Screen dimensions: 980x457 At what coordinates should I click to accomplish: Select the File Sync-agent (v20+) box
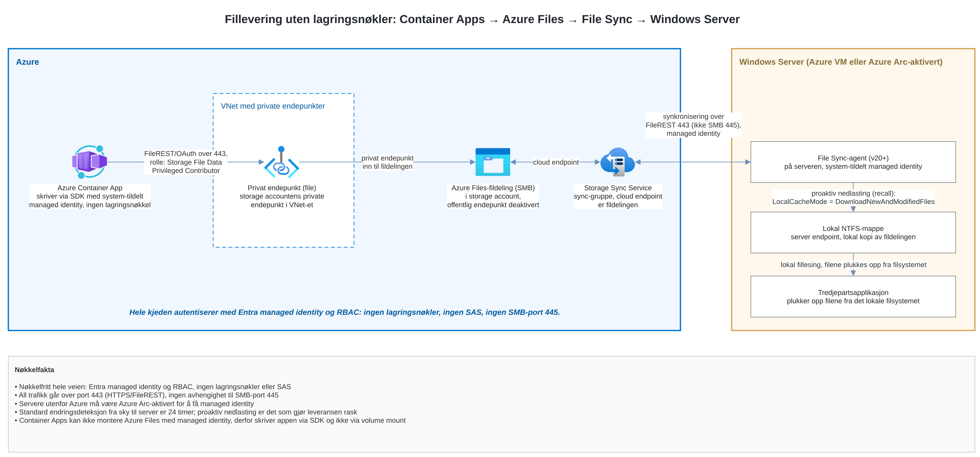pos(853,162)
